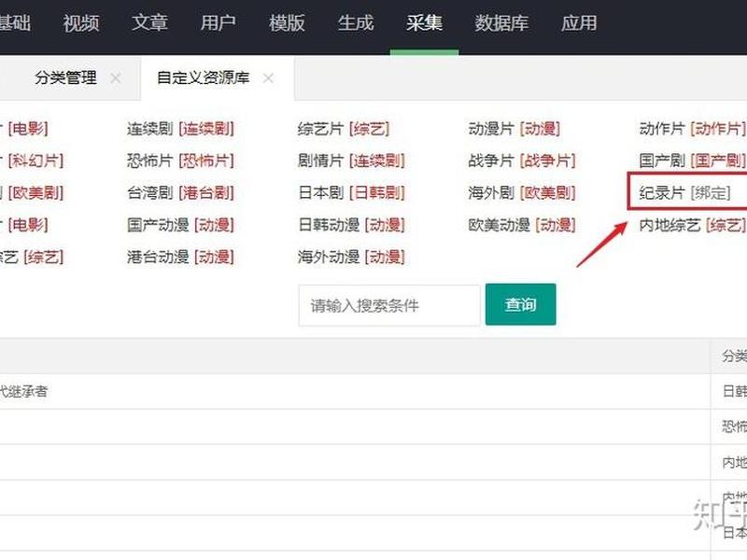The height and width of the screenshot is (560, 747).
Task: Open the 用户 menu
Action: tap(218, 22)
